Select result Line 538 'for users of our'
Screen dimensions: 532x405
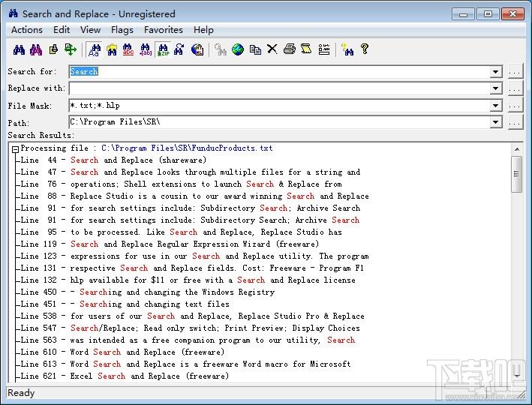192,316
